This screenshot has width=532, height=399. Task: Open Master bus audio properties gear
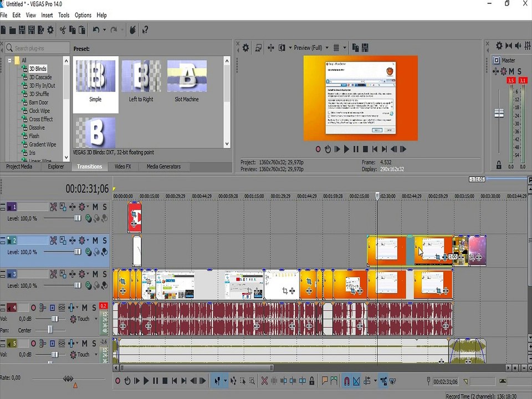click(499, 45)
